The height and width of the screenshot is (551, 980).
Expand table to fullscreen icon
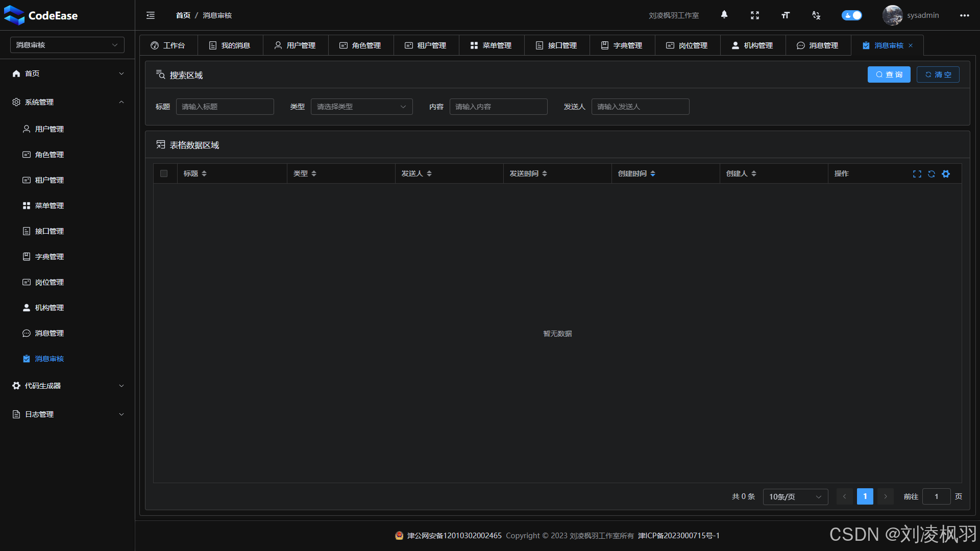click(917, 174)
